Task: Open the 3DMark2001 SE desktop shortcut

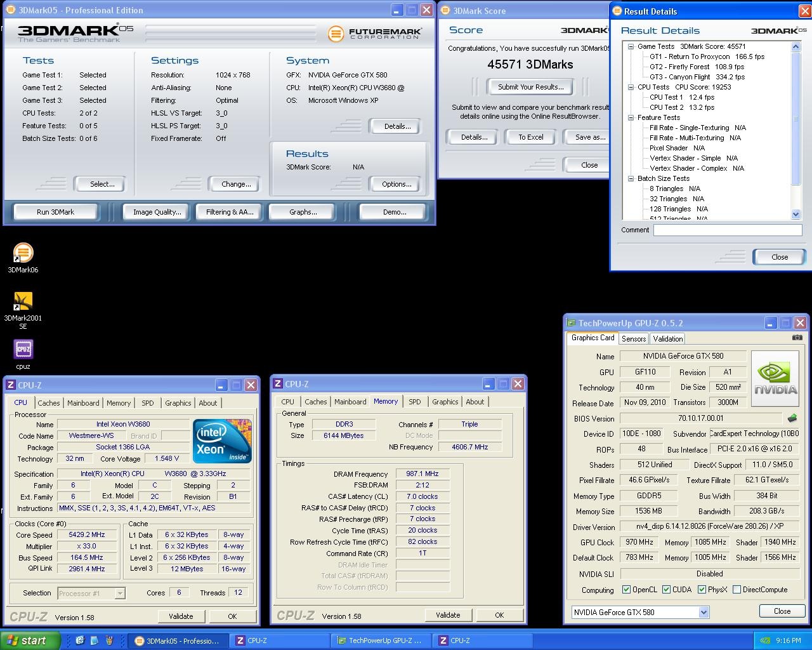Action: (23, 310)
